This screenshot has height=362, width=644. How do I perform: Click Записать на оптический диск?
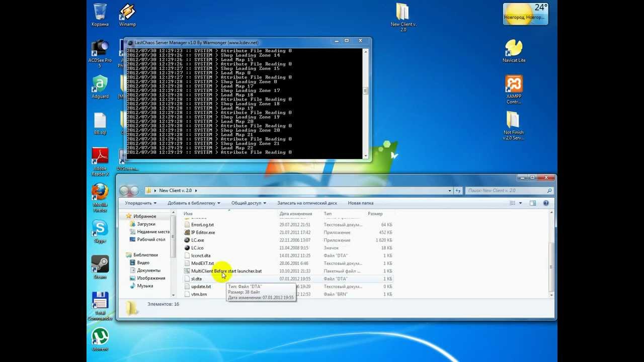(x=307, y=203)
